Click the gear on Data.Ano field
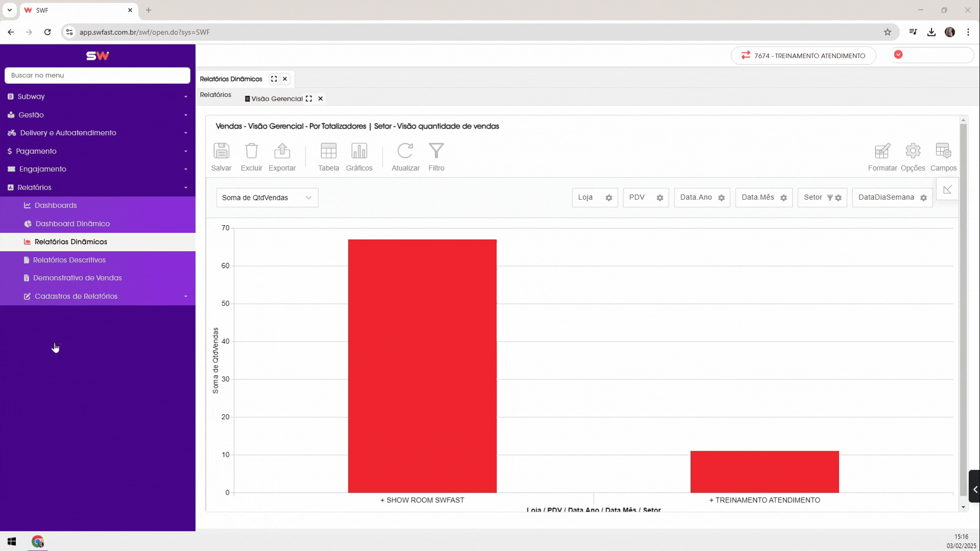 coord(721,198)
